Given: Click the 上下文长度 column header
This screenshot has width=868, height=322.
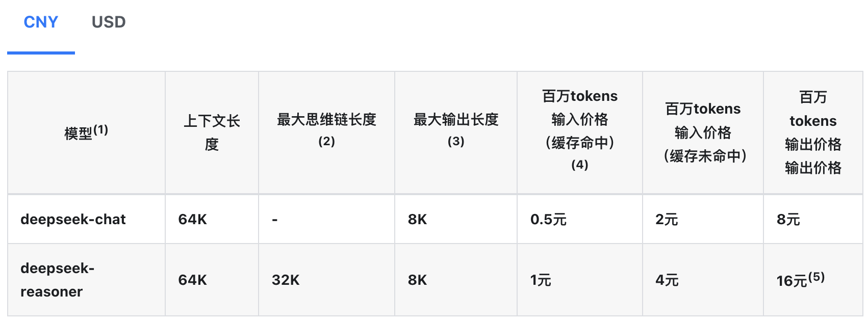Looking at the screenshot, I should click(x=212, y=132).
